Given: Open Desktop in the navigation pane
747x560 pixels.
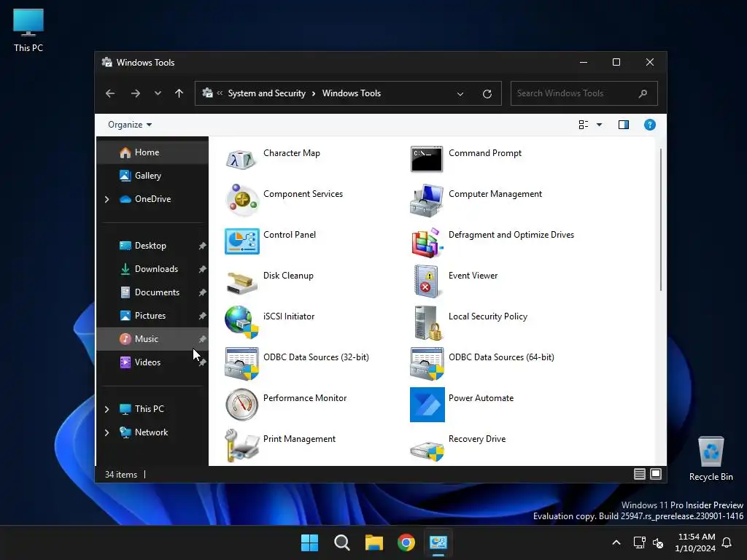Looking at the screenshot, I should coord(152,246).
